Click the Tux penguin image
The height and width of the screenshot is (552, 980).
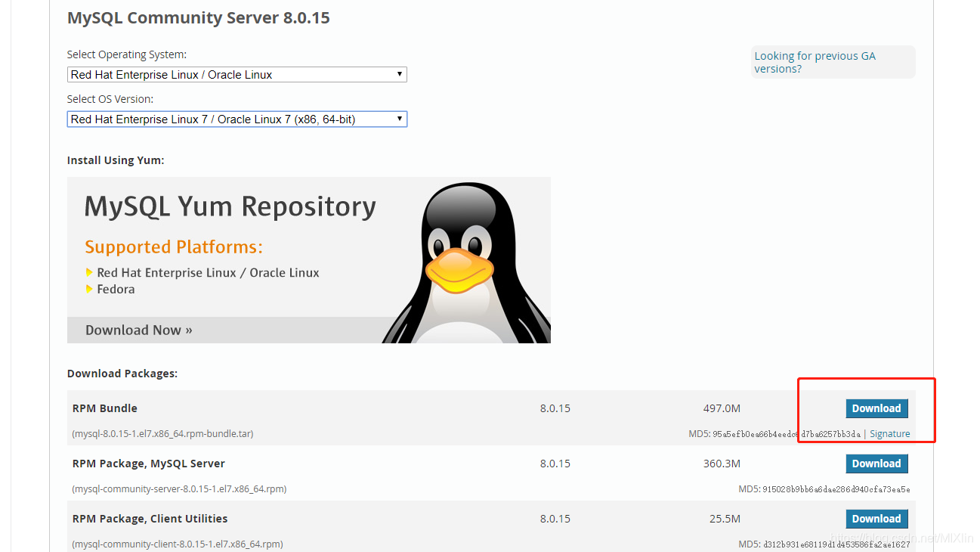click(x=466, y=263)
